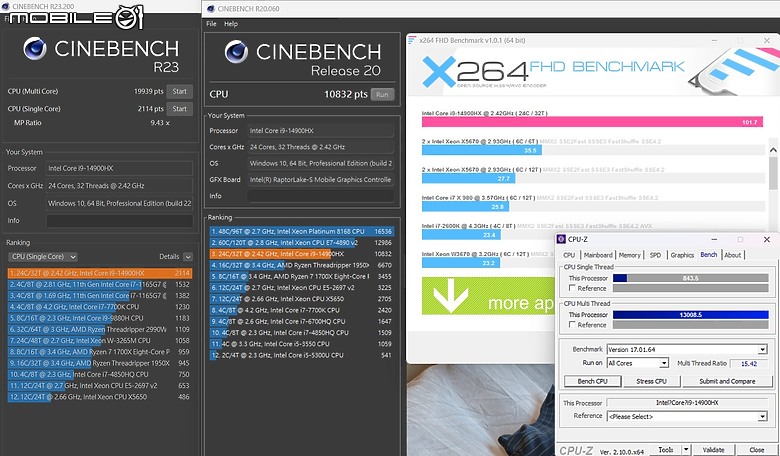Viewport: 780px width, 456px height.
Task: Switch to the Memory tab in CPU-Z
Action: tap(630, 255)
